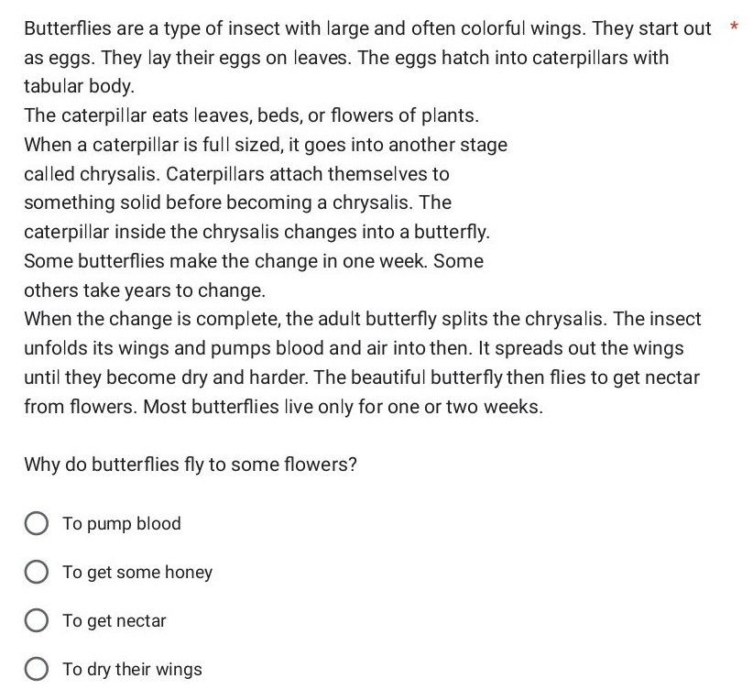The width and height of the screenshot is (753, 700).
Task: Click the line "tabular body."
Action: [80, 87]
